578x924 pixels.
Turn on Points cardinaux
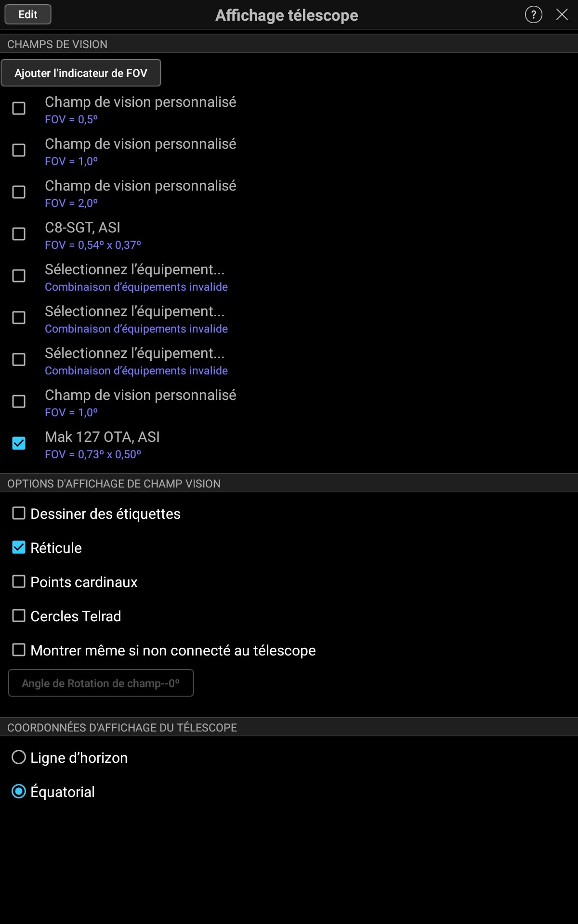[19, 582]
